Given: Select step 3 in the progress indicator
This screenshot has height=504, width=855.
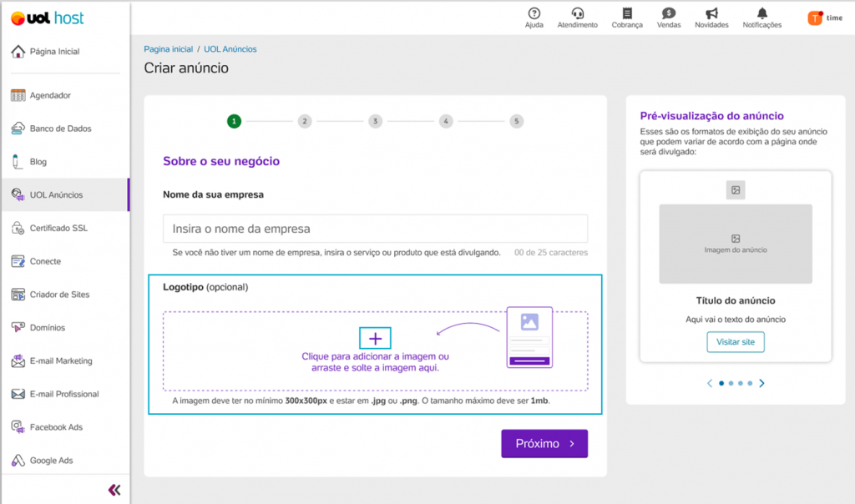Looking at the screenshot, I should pos(375,121).
